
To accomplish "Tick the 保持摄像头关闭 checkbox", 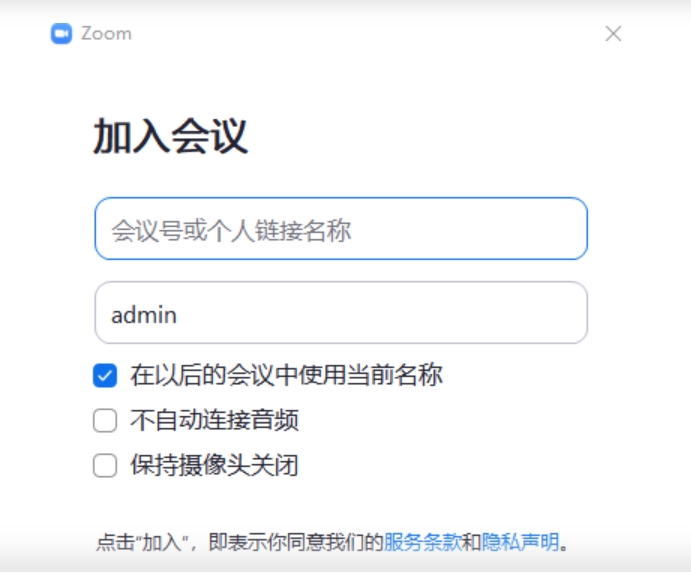I will point(105,466).
